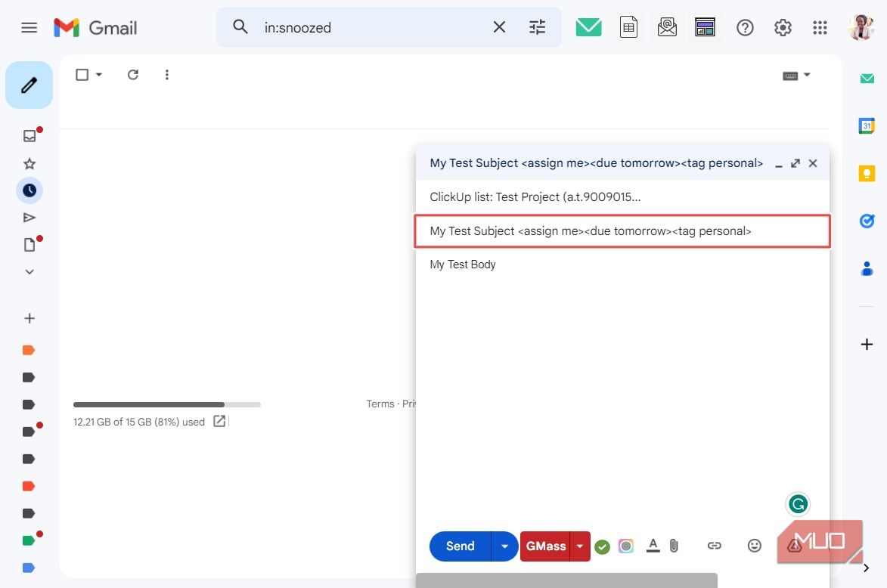Image resolution: width=887 pixels, height=588 pixels.
Task: Open the More options three-dot menu
Action: click(167, 75)
